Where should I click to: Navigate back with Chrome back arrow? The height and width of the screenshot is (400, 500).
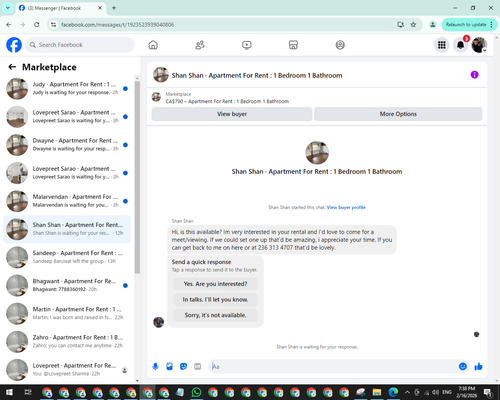click(9, 25)
